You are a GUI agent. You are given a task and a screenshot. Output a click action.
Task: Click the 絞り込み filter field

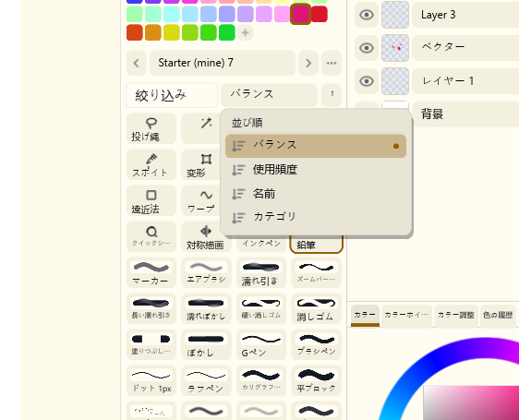coord(172,95)
